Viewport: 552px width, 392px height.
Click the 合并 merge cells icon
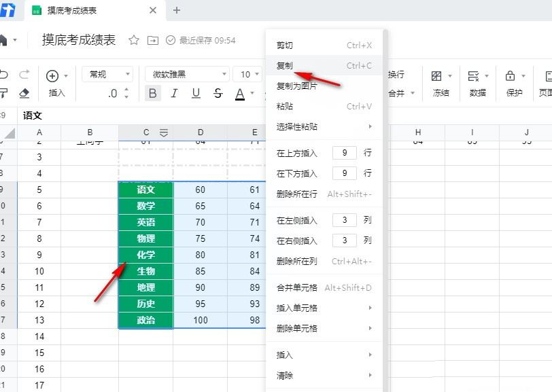(x=395, y=92)
